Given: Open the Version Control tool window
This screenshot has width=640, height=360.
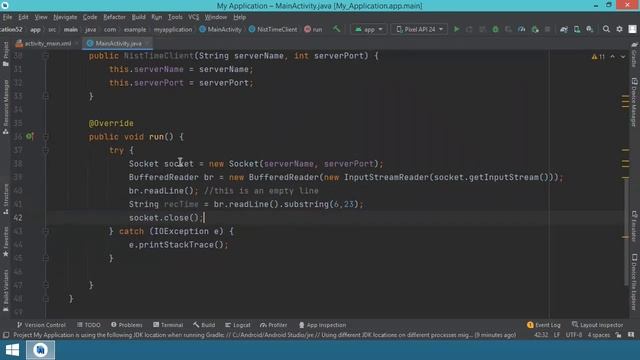Looking at the screenshot, I should tap(41, 325).
